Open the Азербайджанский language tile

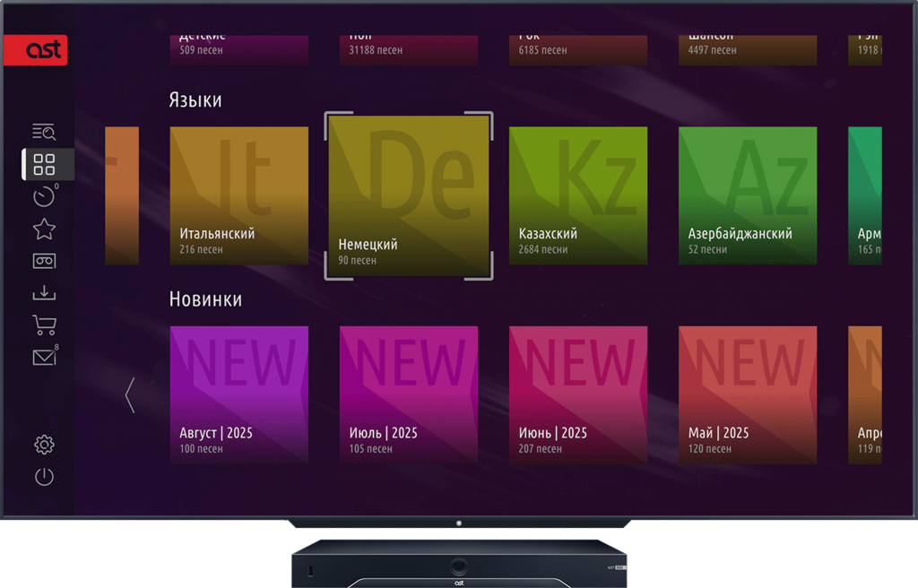click(x=747, y=195)
